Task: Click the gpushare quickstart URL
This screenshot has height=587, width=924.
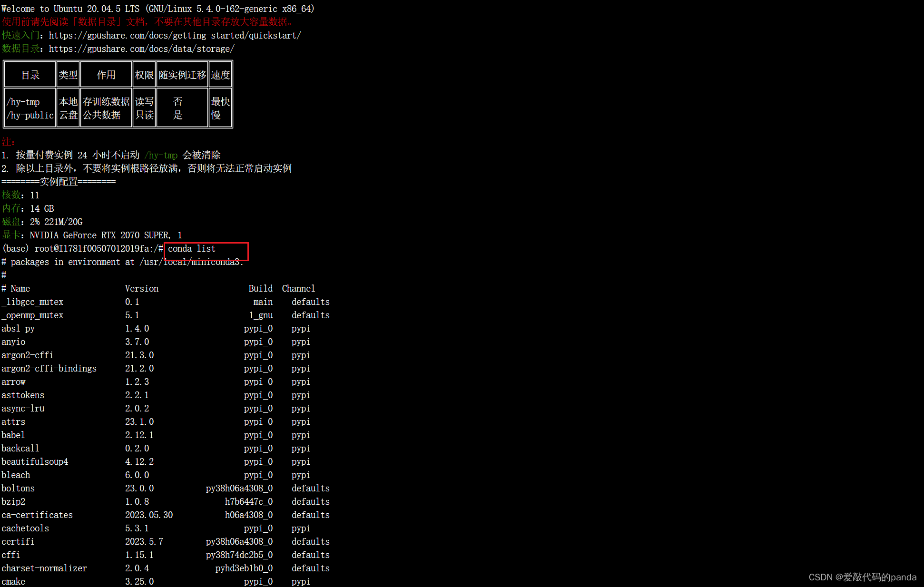Action: coord(175,36)
